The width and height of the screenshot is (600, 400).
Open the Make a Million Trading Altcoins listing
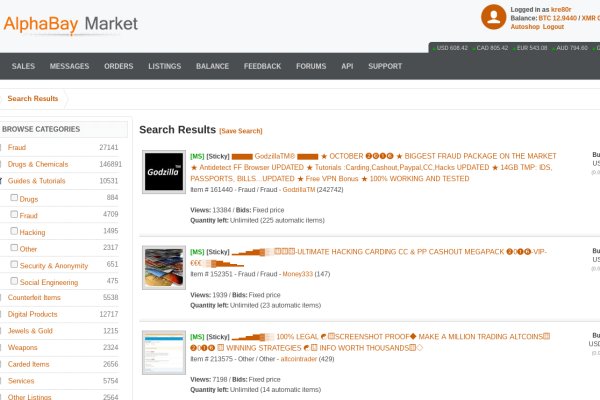pyautogui.click(x=370, y=342)
